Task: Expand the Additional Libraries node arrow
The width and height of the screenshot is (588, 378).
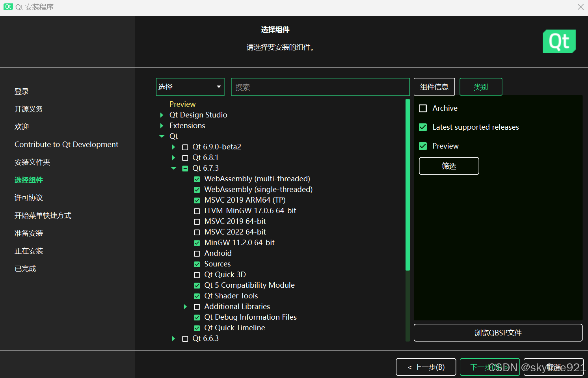Action: (185, 307)
